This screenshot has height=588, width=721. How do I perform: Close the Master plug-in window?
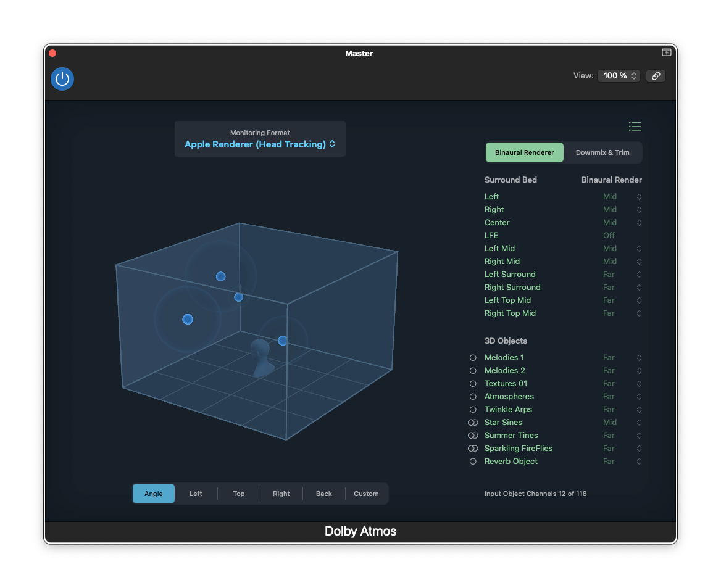(52, 53)
